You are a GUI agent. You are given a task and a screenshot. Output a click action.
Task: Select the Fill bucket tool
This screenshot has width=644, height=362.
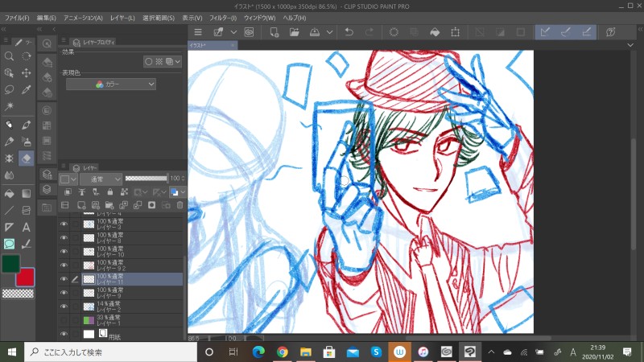click(x=9, y=193)
